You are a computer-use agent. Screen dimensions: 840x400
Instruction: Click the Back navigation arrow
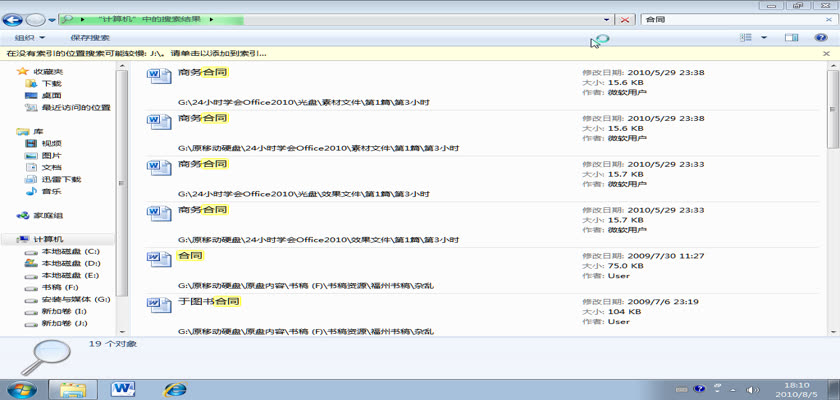pos(14,19)
